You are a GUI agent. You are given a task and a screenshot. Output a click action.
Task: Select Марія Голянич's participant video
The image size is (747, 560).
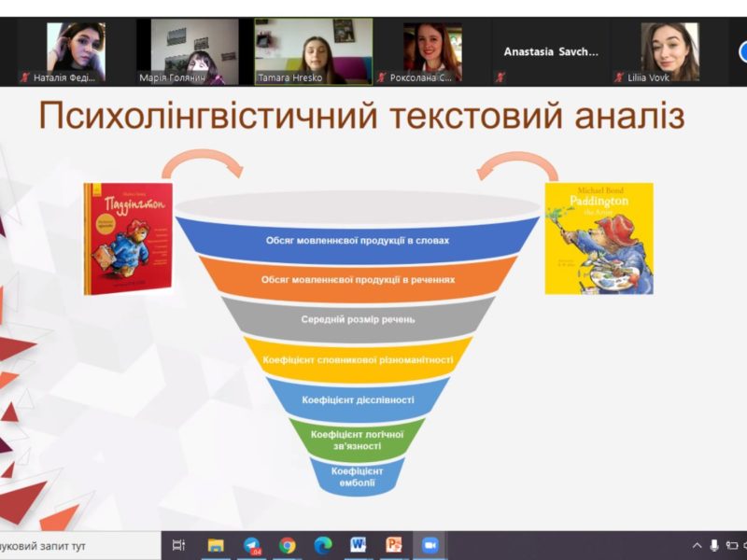[192, 51]
